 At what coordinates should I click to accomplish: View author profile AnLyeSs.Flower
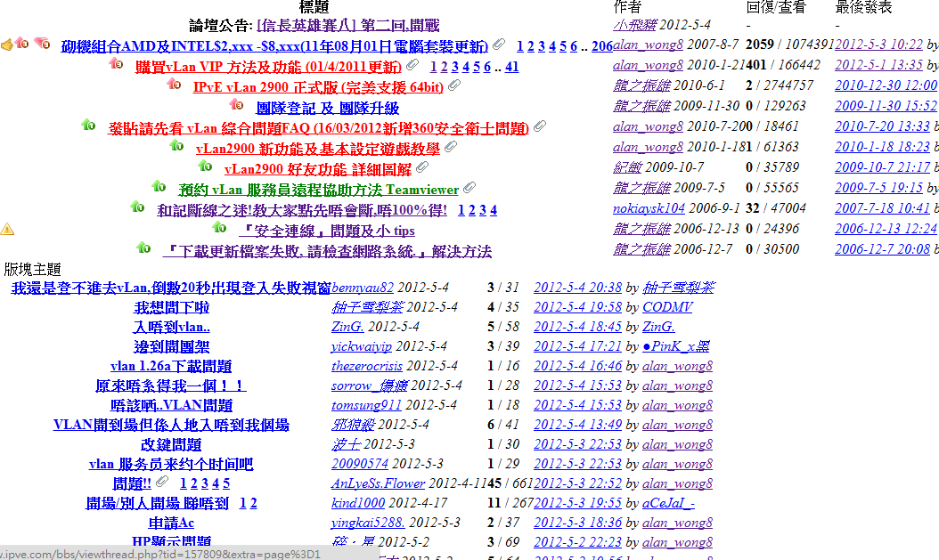tap(378, 483)
